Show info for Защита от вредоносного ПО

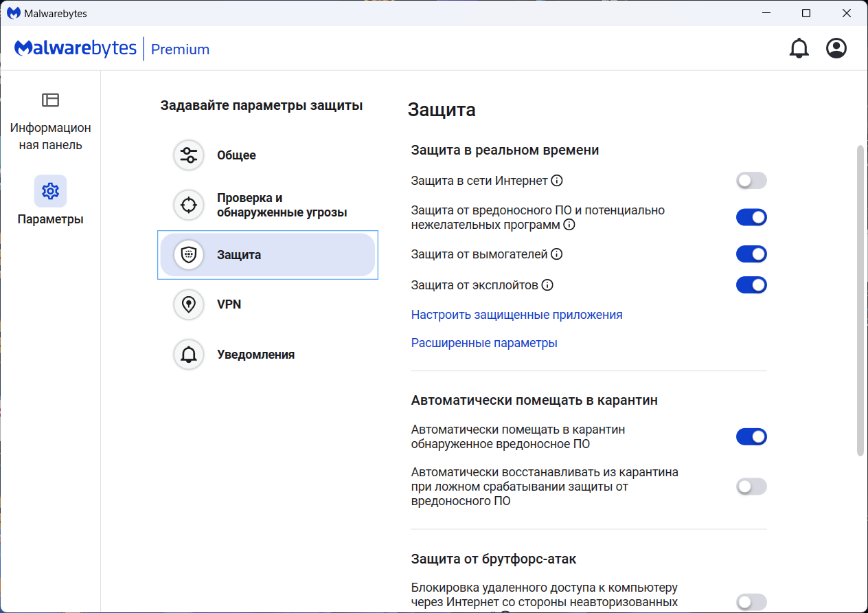click(569, 225)
